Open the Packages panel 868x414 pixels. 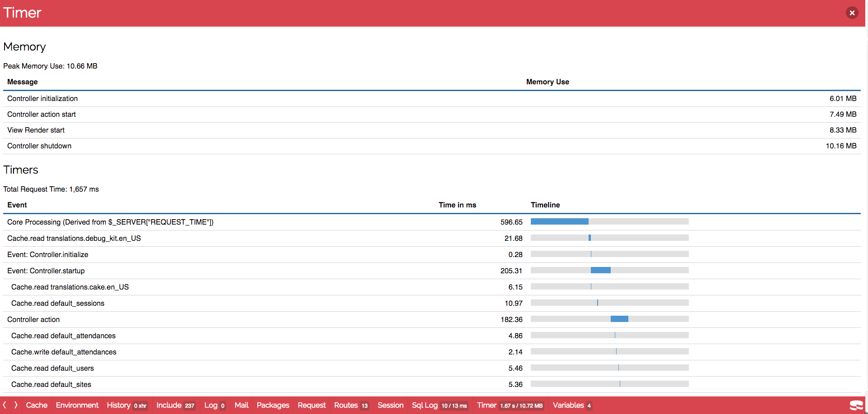point(273,405)
